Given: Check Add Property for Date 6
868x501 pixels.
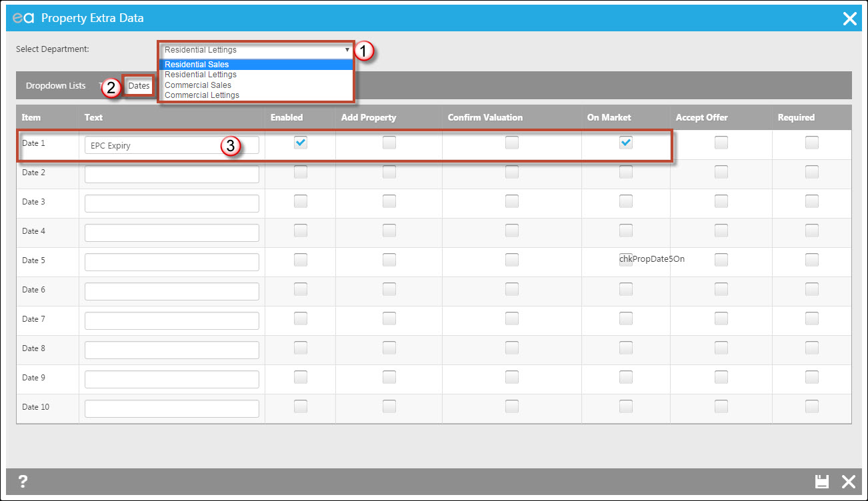Looking at the screenshot, I should pyautogui.click(x=389, y=289).
